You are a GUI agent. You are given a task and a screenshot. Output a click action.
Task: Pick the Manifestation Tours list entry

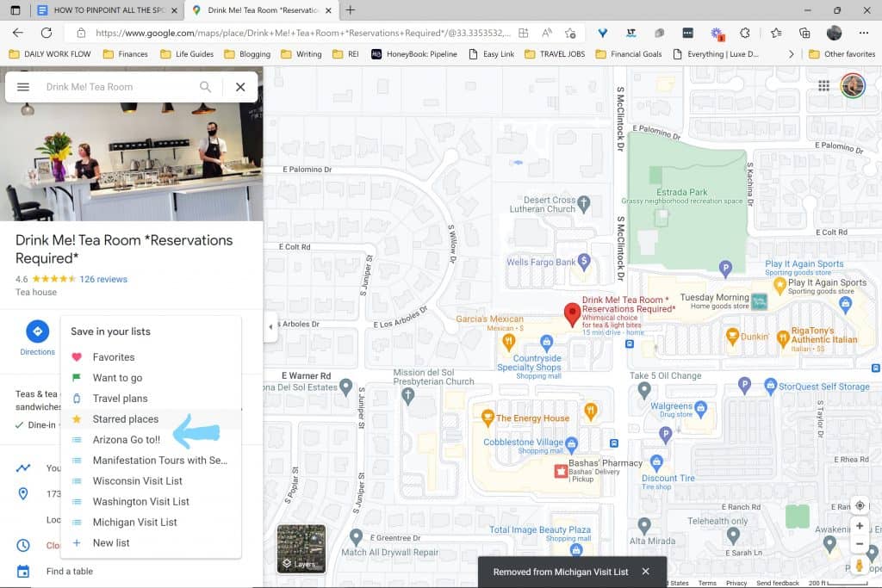[150, 461]
